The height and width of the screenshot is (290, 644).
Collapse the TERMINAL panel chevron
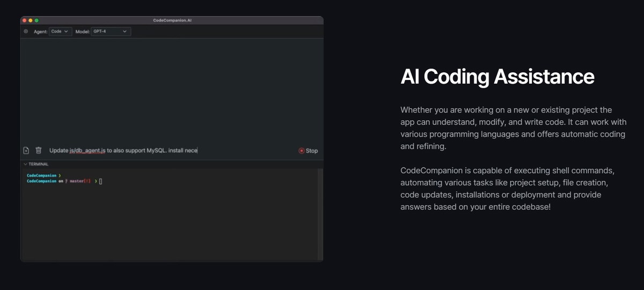click(25, 164)
